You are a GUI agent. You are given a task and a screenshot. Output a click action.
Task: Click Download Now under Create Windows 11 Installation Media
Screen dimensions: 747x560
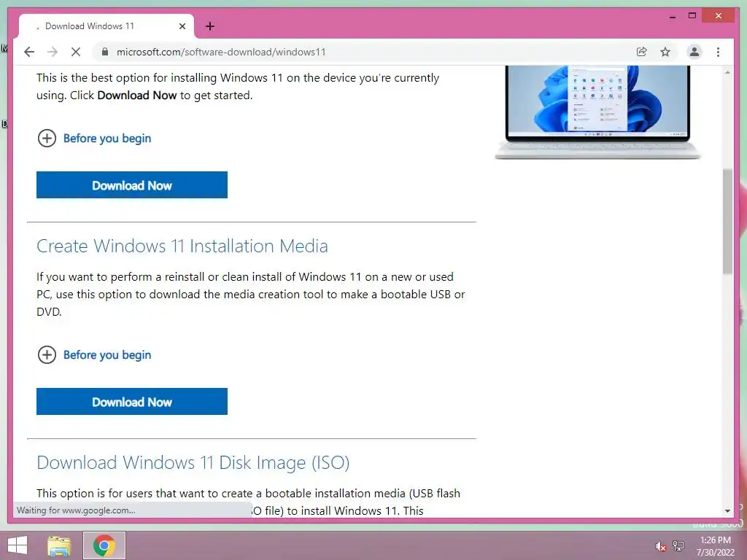tap(132, 402)
